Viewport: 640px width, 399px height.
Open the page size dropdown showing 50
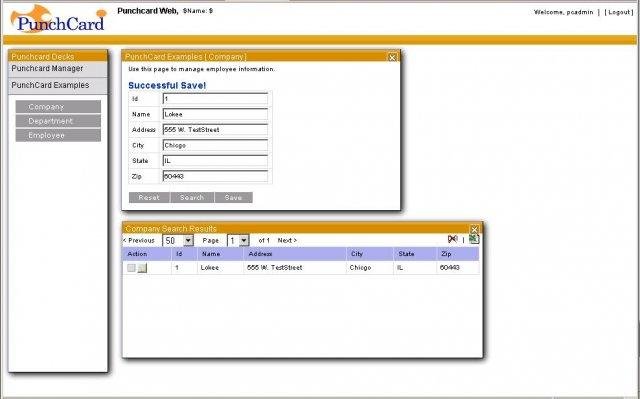point(178,240)
